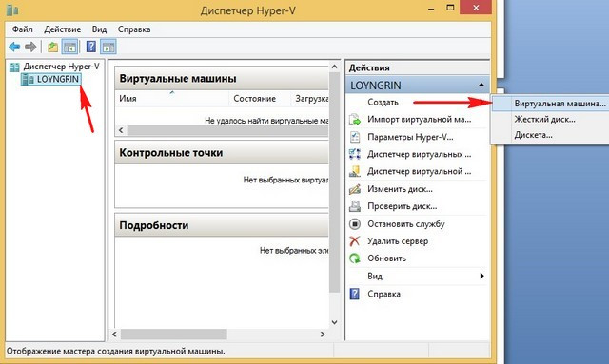Click the virtual machines list horizontal scrollbar thumb

pos(228,130)
